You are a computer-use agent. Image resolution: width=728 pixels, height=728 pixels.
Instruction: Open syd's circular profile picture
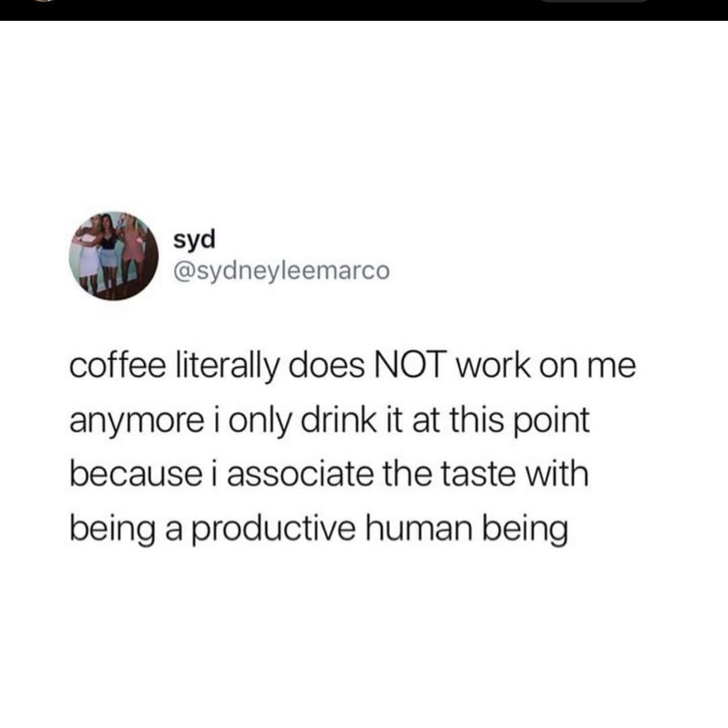coord(113,256)
